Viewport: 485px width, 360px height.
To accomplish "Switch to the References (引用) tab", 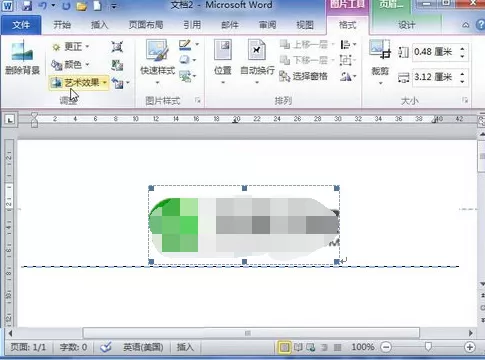I will [x=192, y=25].
